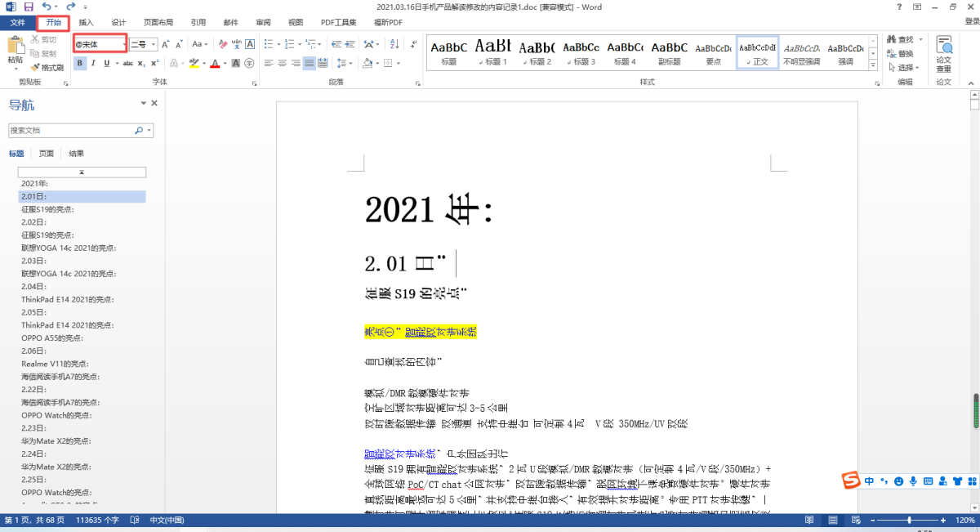Viewport: 980px width, 532px height.
Task: Click the zoom slider in status bar
Action: (910, 521)
